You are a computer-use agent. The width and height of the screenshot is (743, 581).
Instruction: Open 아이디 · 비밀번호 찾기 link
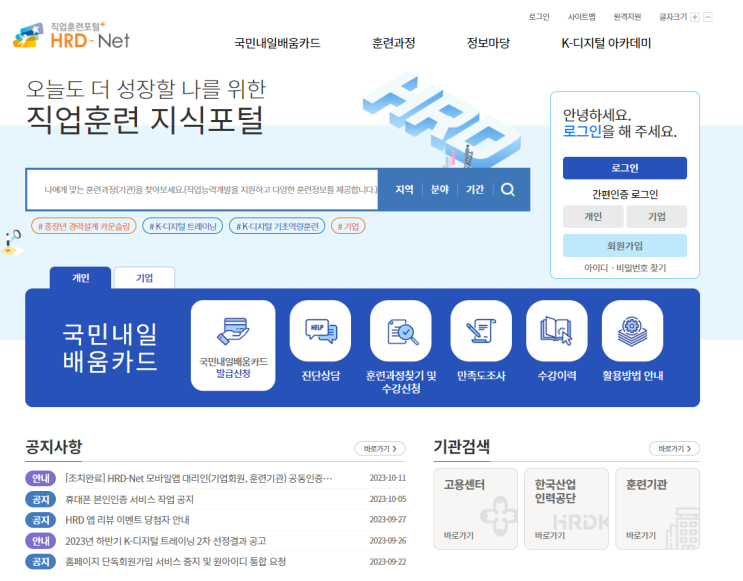pos(625,268)
